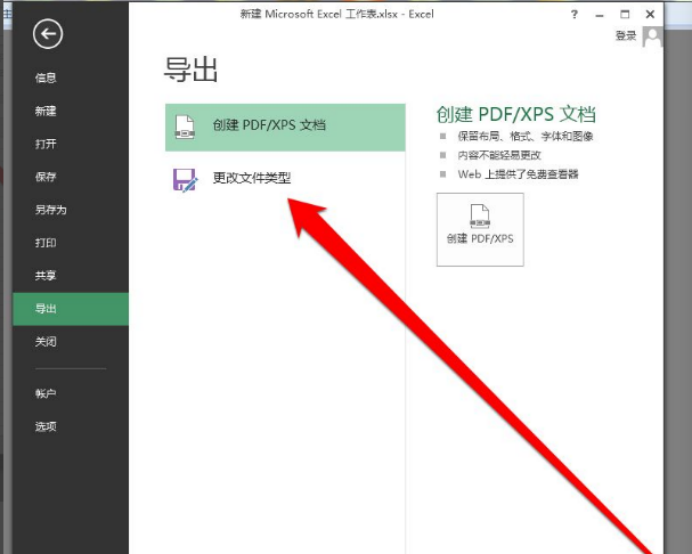Choose 另存为 from the sidebar

click(x=51, y=210)
